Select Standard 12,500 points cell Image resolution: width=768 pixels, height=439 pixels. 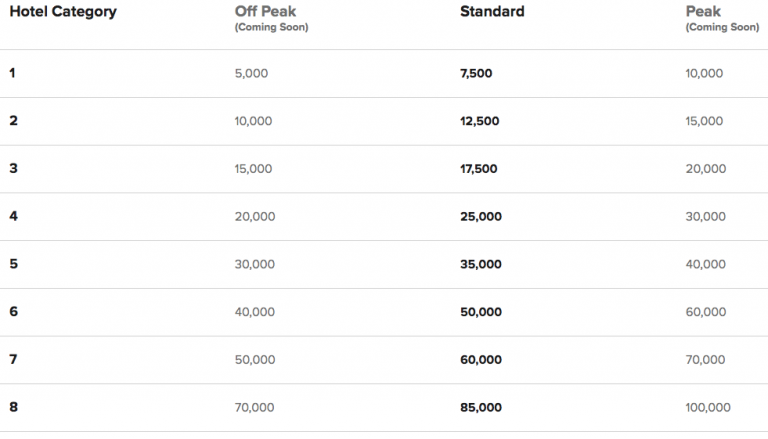480,121
